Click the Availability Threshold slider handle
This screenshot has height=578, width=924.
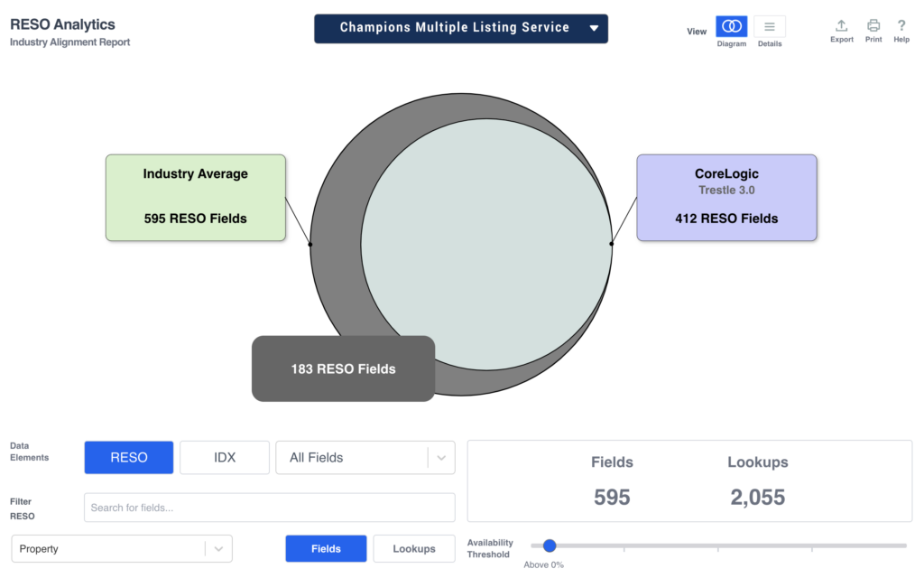click(550, 545)
